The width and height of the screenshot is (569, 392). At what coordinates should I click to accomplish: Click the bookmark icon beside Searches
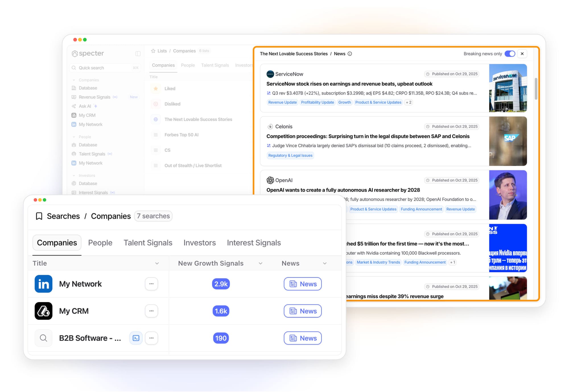(x=39, y=216)
